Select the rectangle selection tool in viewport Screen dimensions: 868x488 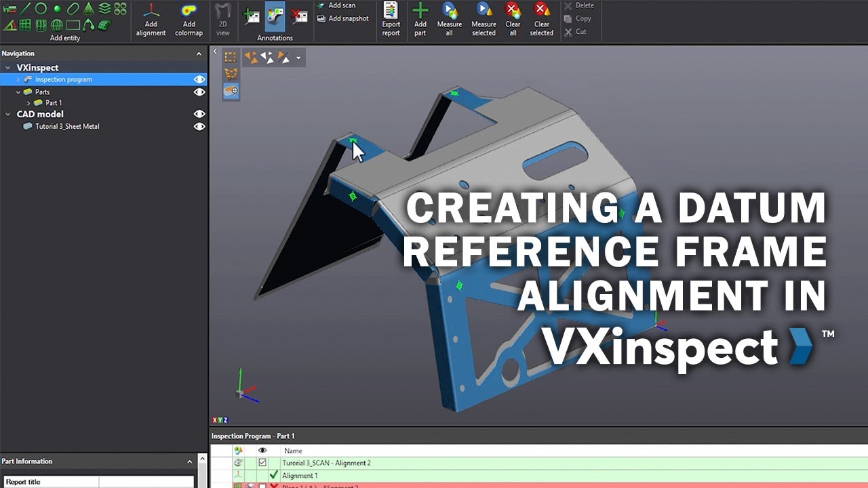point(231,58)
